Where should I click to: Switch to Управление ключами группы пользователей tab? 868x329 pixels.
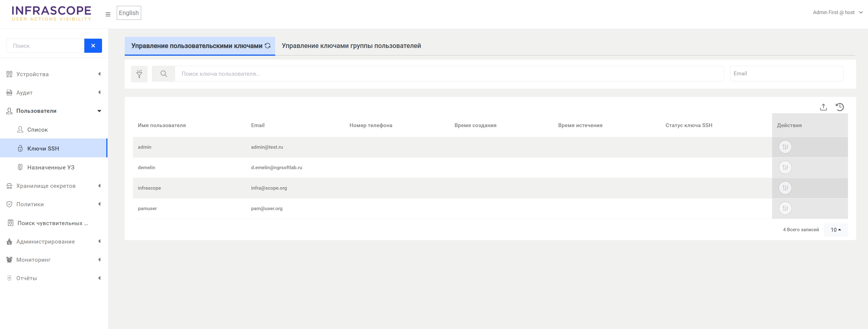(351, 46)
